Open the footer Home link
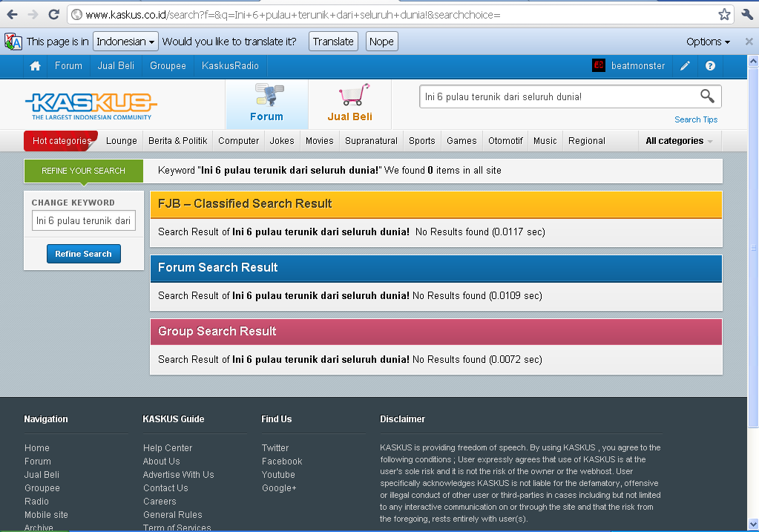The height and width of the screenshot is (532, 759). coord(37,448)
